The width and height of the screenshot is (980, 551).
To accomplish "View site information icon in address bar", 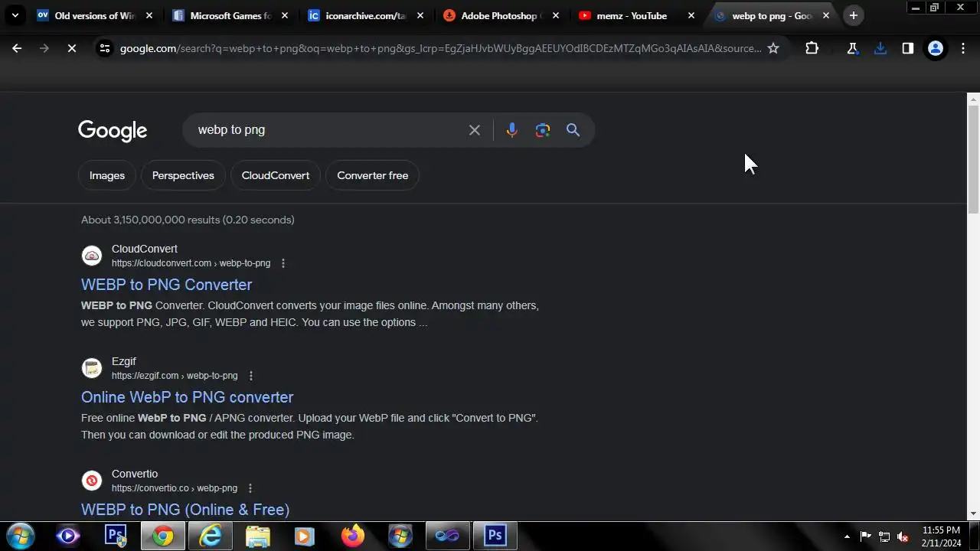I will [106, 48].
